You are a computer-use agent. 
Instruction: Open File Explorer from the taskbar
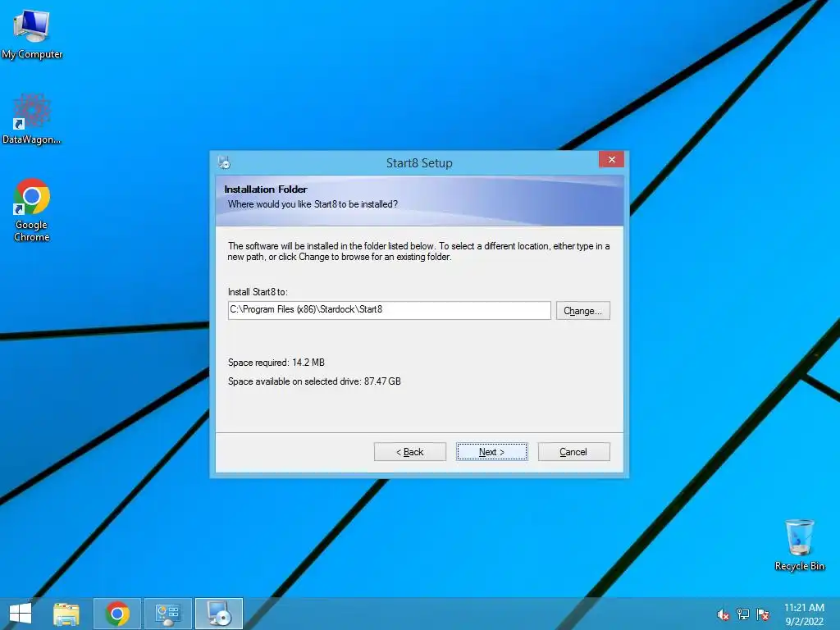click(66, 614)
